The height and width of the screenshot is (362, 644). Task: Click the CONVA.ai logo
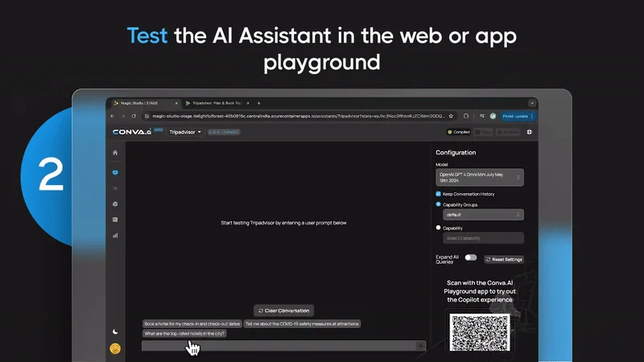pyautogui.click(x=132, y=132)
